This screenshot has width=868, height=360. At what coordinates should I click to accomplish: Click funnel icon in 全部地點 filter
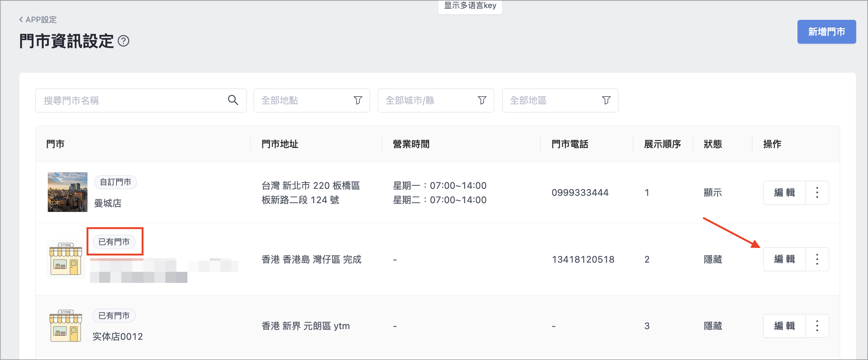(358, 100)
